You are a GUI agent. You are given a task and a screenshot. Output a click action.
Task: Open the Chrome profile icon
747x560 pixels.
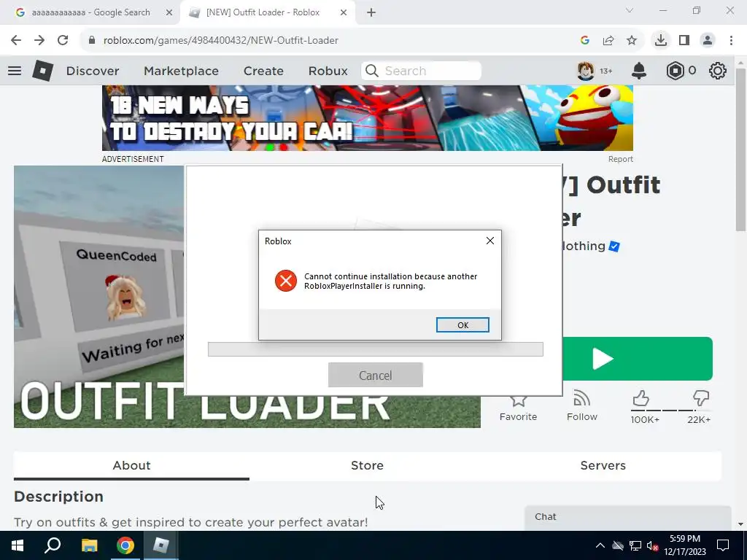708,41
